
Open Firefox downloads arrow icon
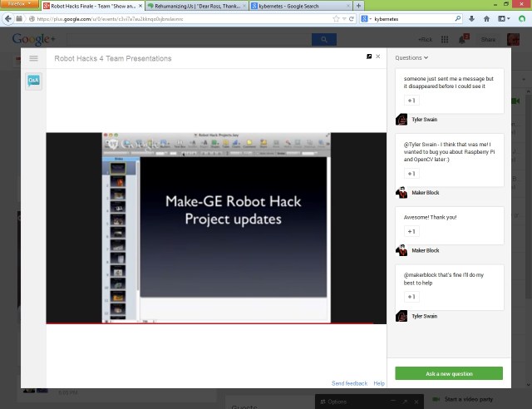471,18
